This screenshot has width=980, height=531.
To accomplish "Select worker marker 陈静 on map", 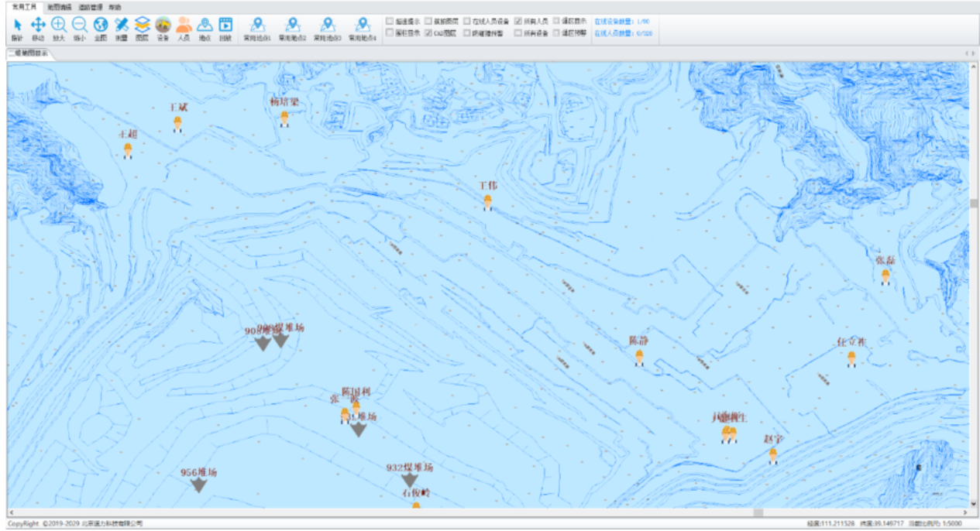I will (639, 357).
